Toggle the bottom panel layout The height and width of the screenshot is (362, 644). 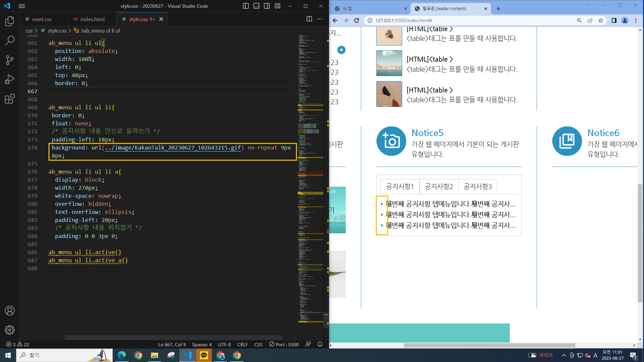click(x=256, y=6)
